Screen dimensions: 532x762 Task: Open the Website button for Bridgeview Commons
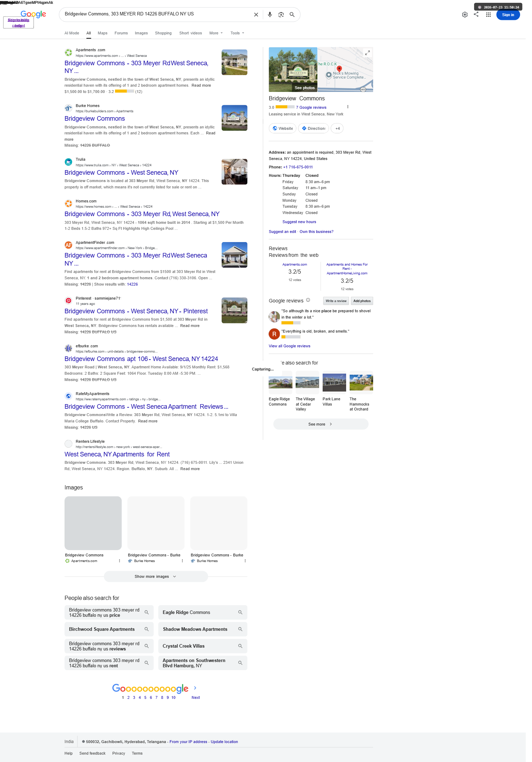click(x=283, y=128)
